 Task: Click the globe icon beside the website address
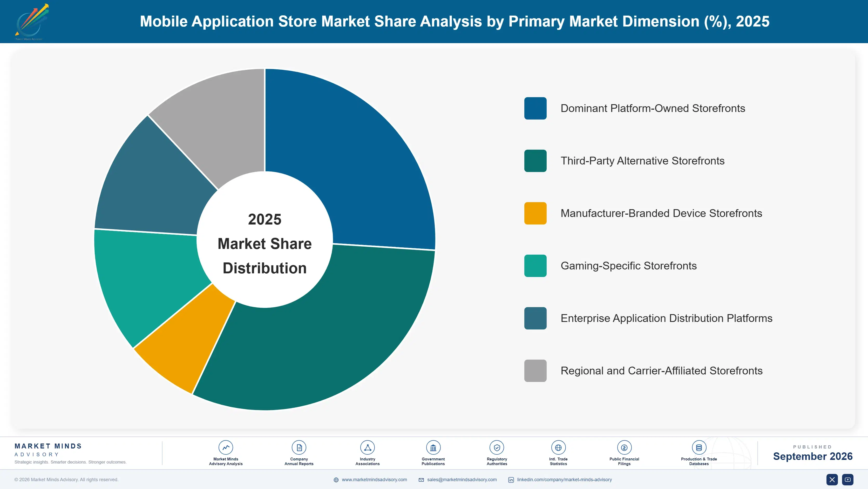click(336, 480)
